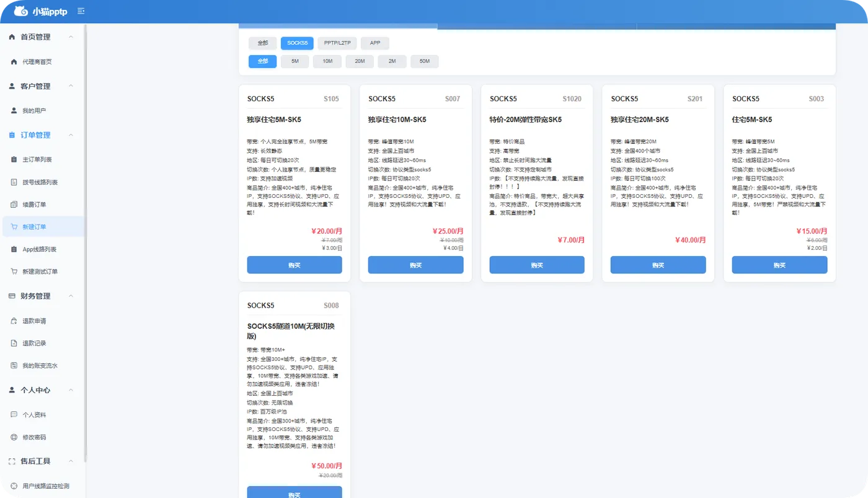Click price ¥7.00/月 on S1020 card

point(571,240)
